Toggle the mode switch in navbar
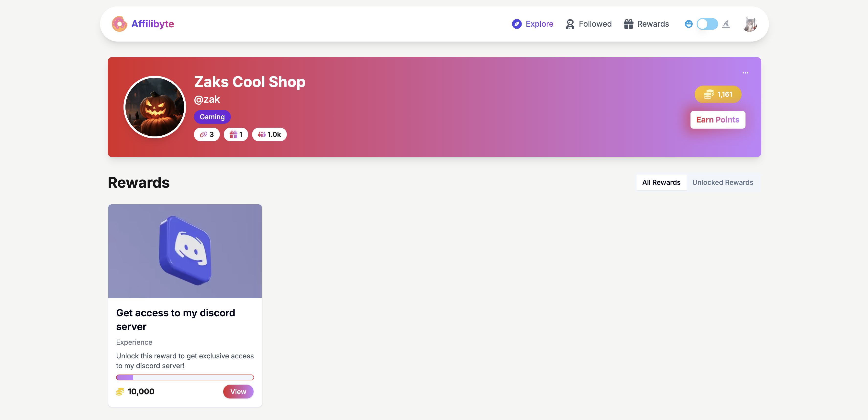 (707, 24)
